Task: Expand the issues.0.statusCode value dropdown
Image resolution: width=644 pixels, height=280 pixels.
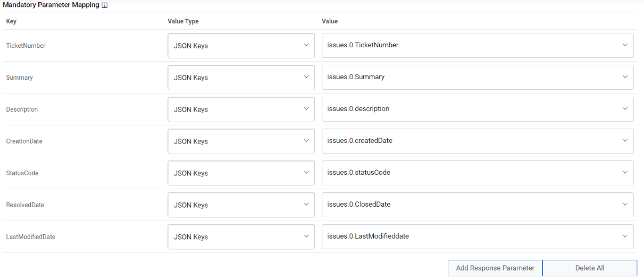Action: pyautogui.click(x=477, y=173)
